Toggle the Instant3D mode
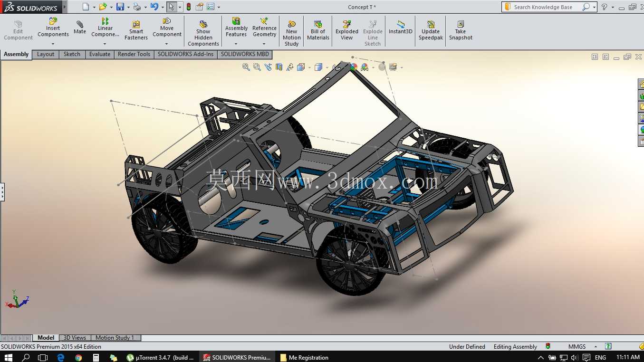This screenshot has width=644, height=362. click(401, 28)
